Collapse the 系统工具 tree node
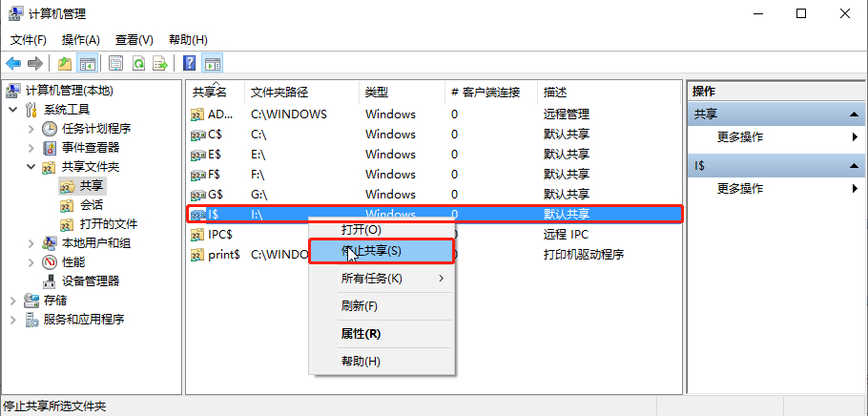868x416 pixels. 13,110
